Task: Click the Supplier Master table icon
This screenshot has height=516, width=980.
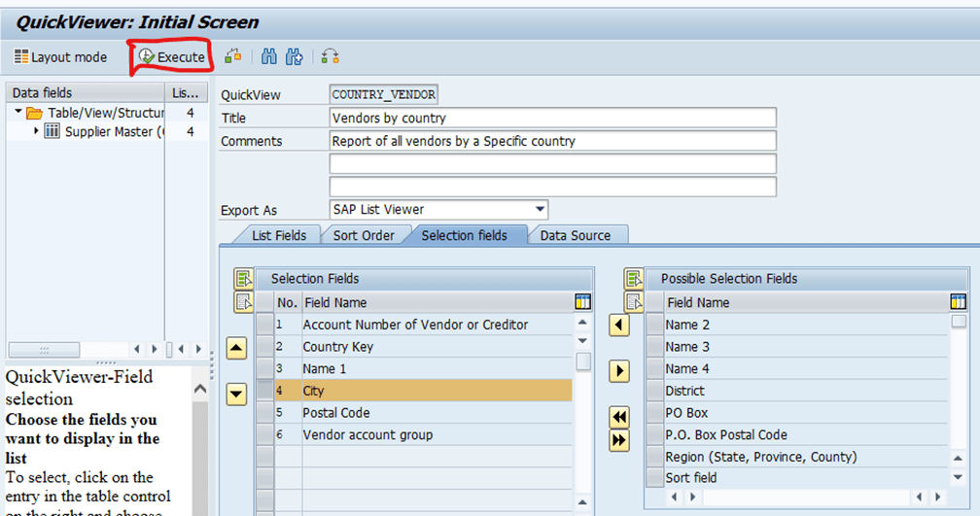Action: [x=52, y=131]
